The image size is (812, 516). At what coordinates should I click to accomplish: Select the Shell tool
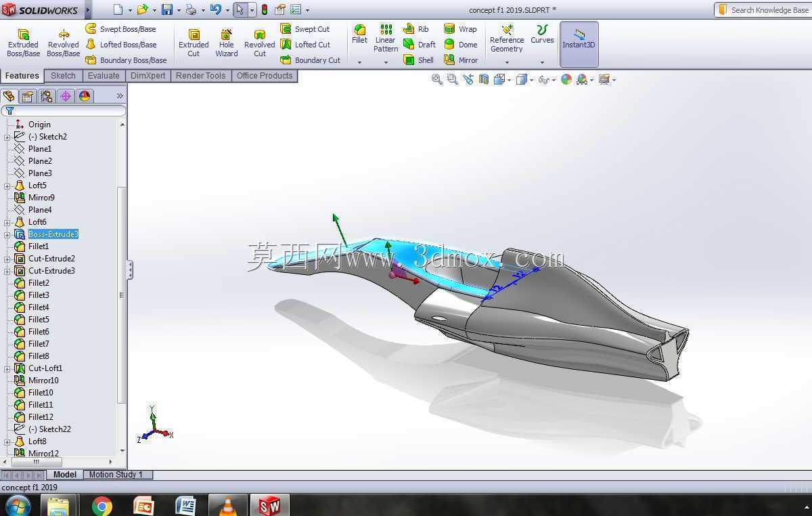[x=419, y=60]
